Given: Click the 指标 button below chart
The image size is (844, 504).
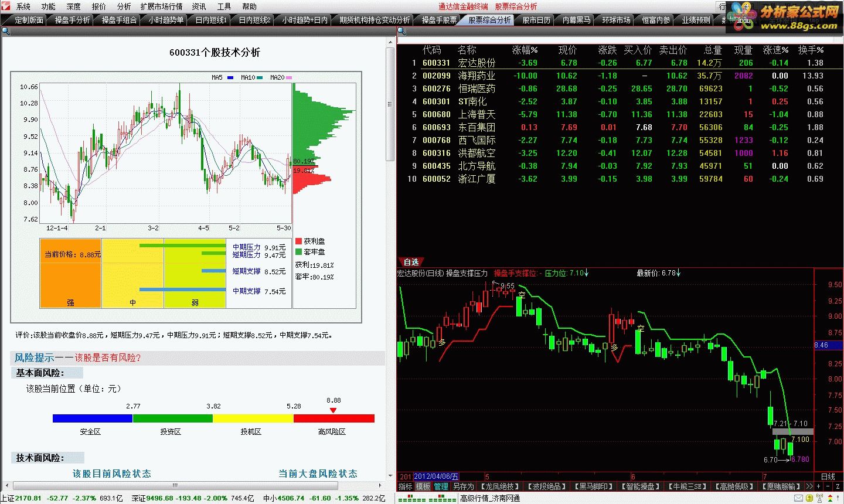Looking at the screenshot, I should (405, 486).
